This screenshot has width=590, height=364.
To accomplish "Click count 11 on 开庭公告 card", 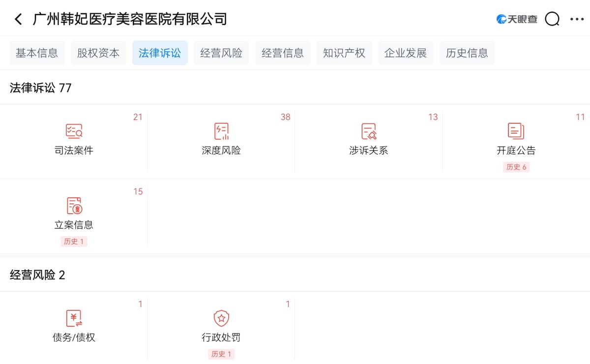I will (580, 117).
